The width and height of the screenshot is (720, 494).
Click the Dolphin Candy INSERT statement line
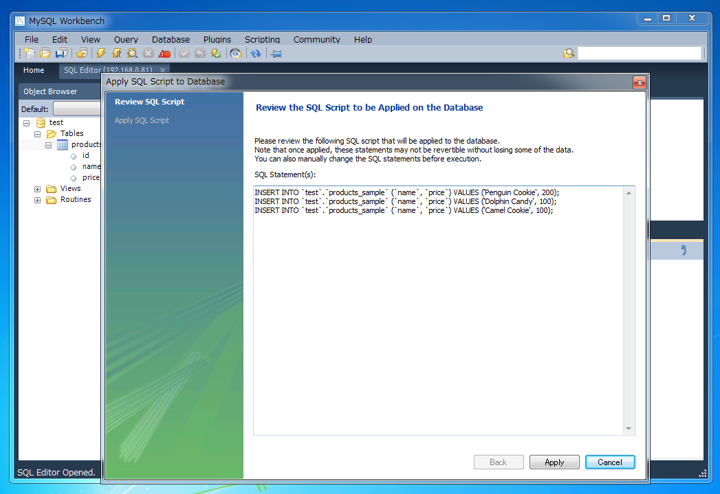click(405, 201)
